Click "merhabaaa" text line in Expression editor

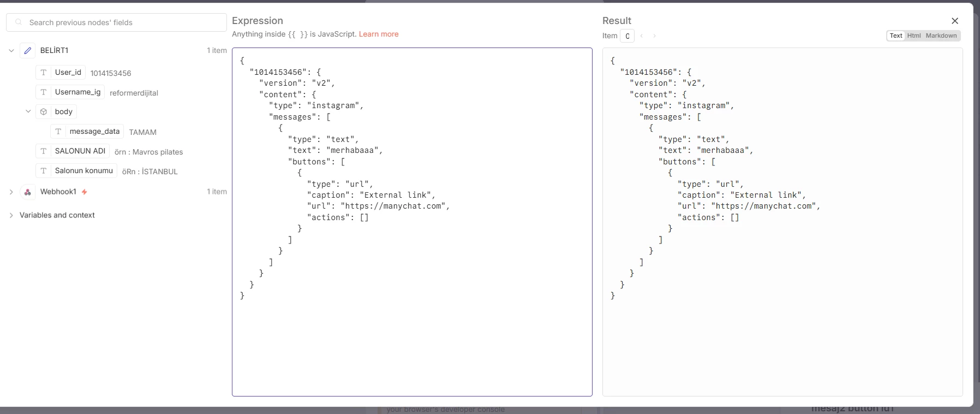[x=336, y=150]
